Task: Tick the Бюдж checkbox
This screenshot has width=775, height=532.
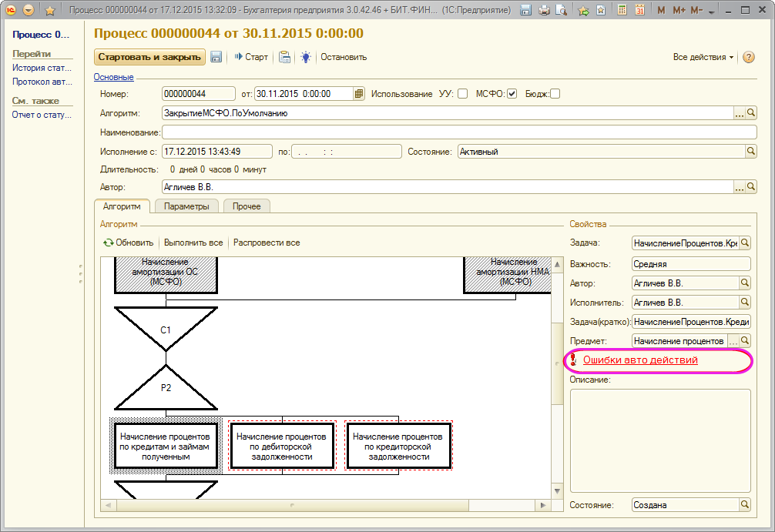Action: click(555, 94)
